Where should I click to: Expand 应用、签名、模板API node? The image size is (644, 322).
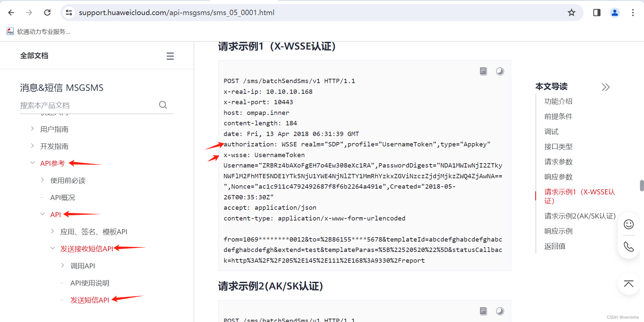coord(52,231)
